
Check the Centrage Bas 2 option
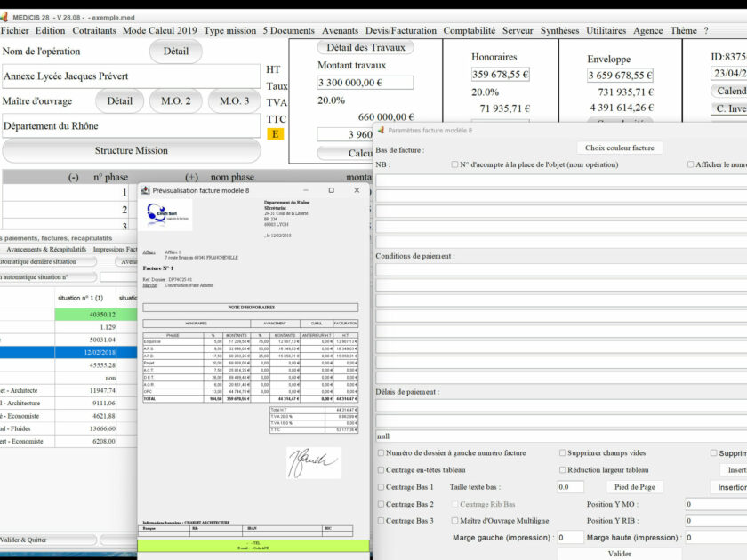381,504
